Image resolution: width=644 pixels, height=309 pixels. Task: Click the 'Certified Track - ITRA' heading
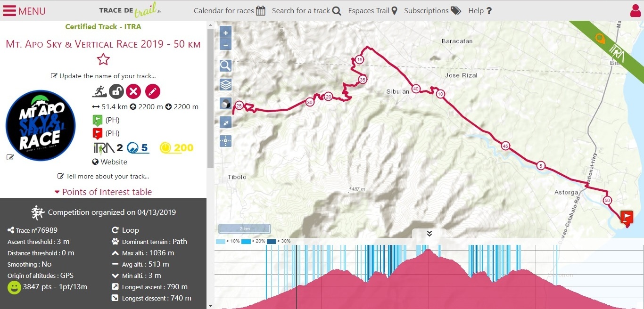[x=103, y=27]
